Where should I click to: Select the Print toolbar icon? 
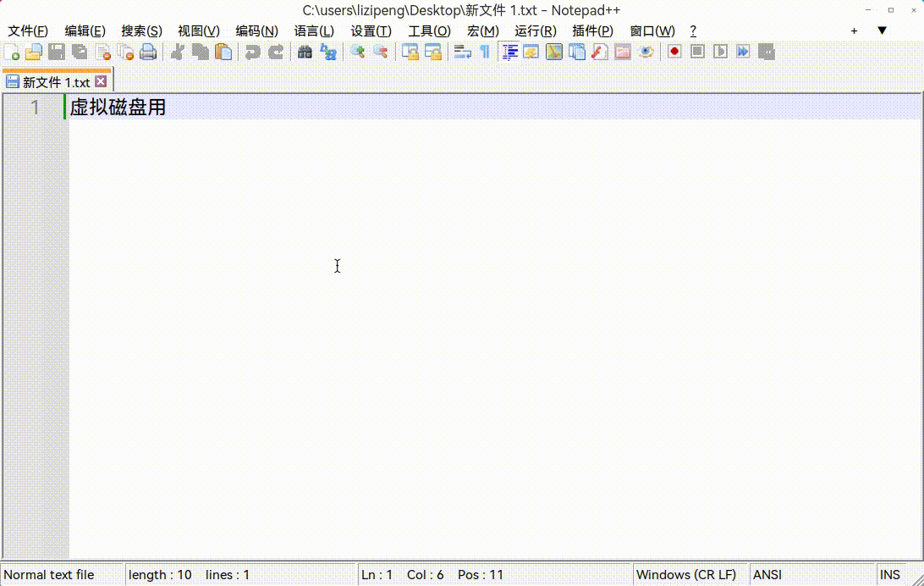(x=148, y=52)
